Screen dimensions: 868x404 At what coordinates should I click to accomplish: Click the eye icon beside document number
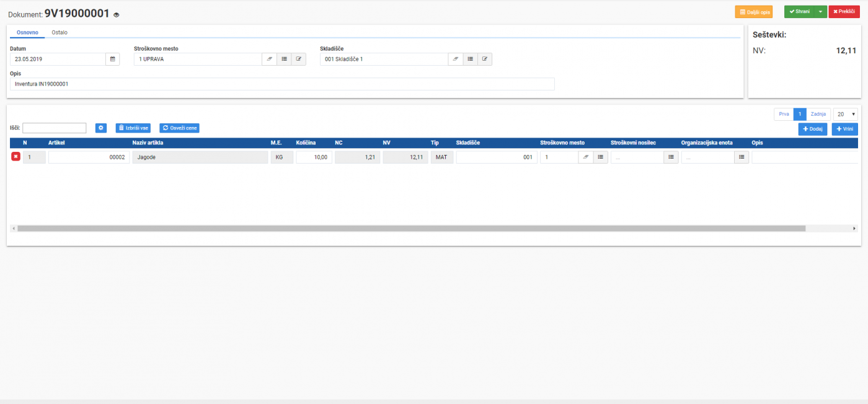tap(116, 14)
